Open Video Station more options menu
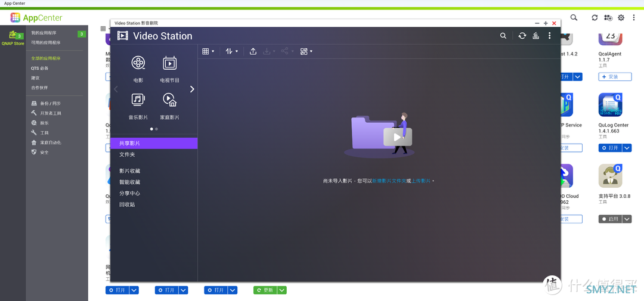Viewport: 644px width, 301px height. tap(550, 36)
